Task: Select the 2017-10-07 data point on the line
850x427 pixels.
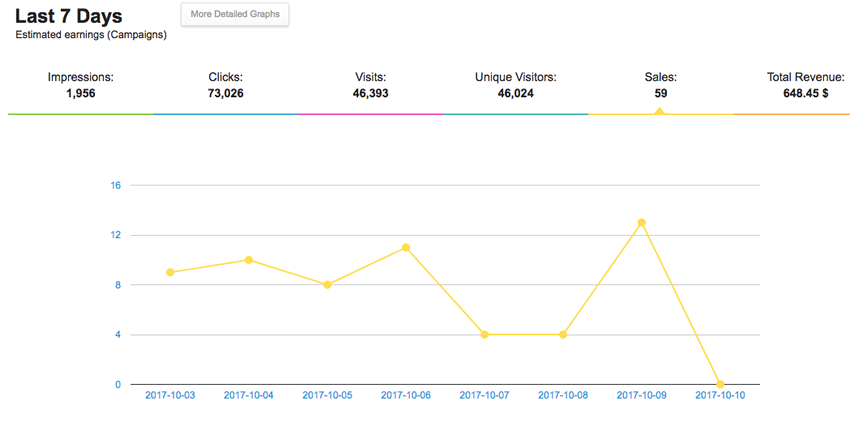Action: click(x=484, y=335)
